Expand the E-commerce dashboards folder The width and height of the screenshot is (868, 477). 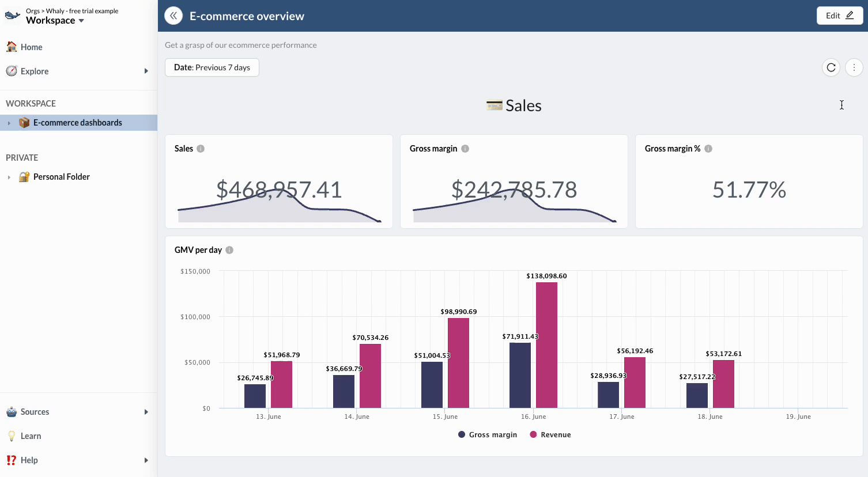coord(9,123)
